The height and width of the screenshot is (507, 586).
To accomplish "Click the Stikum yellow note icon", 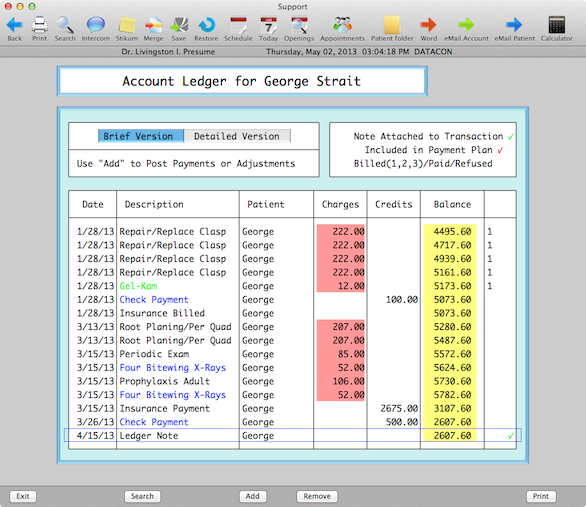I will 127,25.
